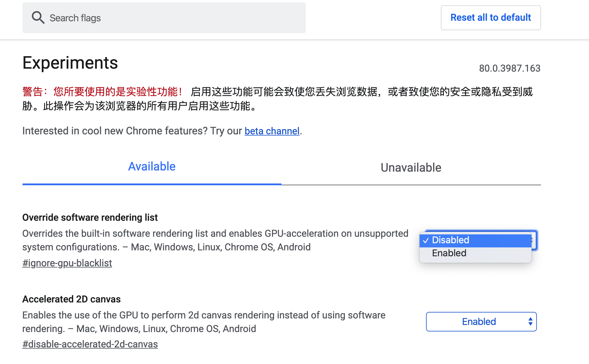This screenshot has width=589, height=364.
Task: Click the Accelerated 2D canvas title
Action: coord(71,299)
